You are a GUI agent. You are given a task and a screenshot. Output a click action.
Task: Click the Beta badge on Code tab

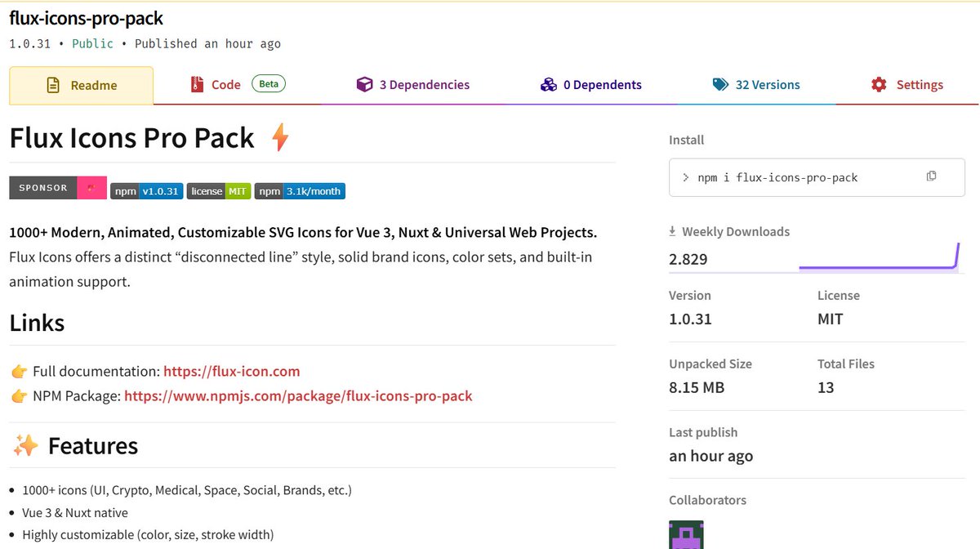coord(269,83)
